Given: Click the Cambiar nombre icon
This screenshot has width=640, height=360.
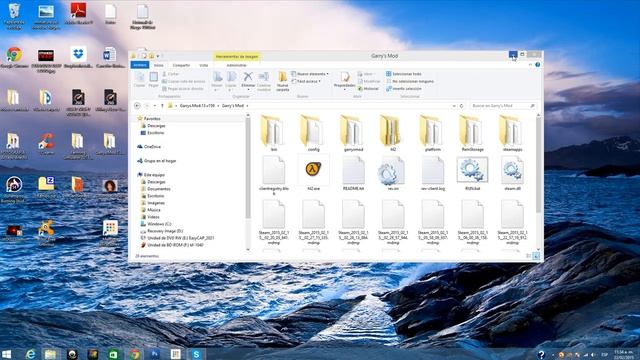Looking at the screenshot, I should click(x=264, y=81).
